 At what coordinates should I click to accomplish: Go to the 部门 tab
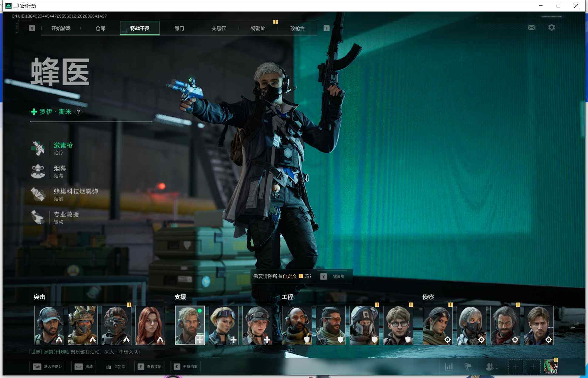pyautogui.click(x=179, y=28)
